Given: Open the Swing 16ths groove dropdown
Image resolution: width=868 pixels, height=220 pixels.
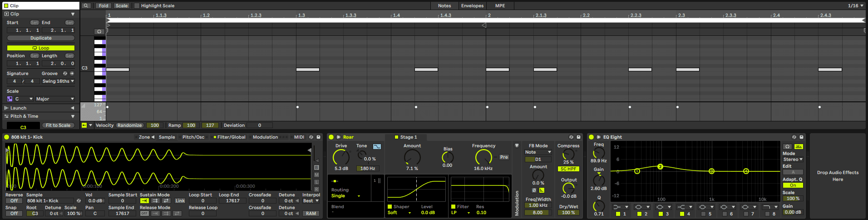Looking at the screenshot, I should pos(58,81).
